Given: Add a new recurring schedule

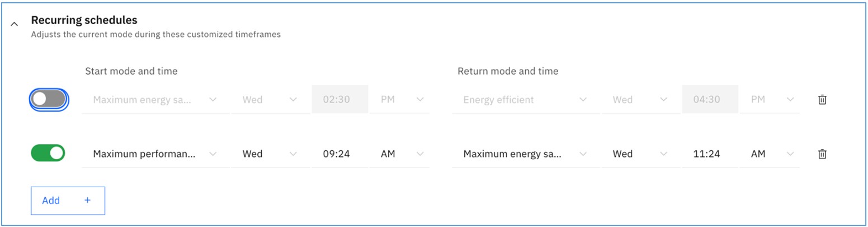Looking at the screenshot, I should (x=68, y=201).
